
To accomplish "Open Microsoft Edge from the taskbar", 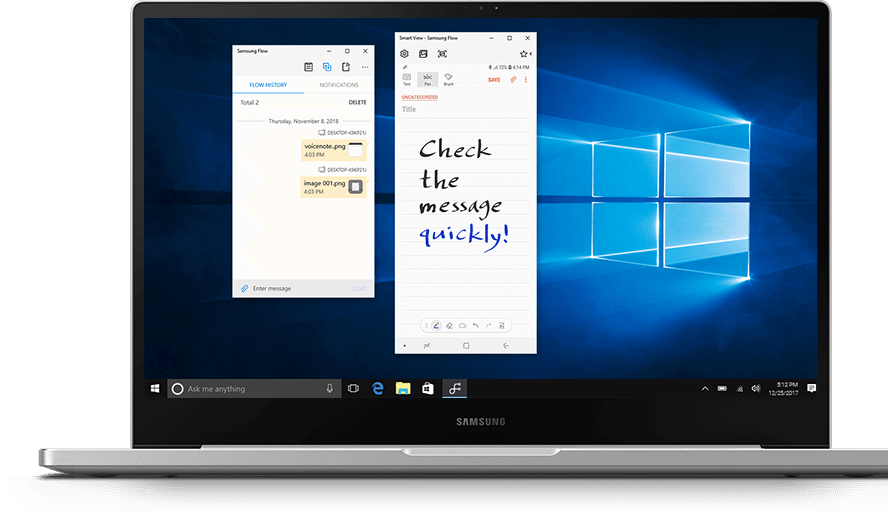I will pos(378,388).
